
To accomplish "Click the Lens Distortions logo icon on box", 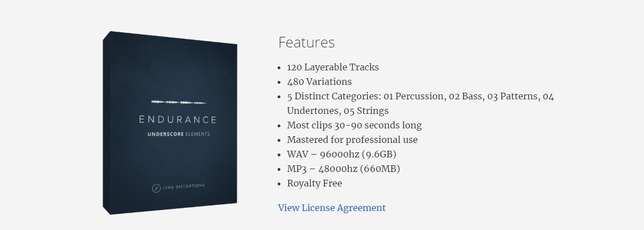I will 156,189.
